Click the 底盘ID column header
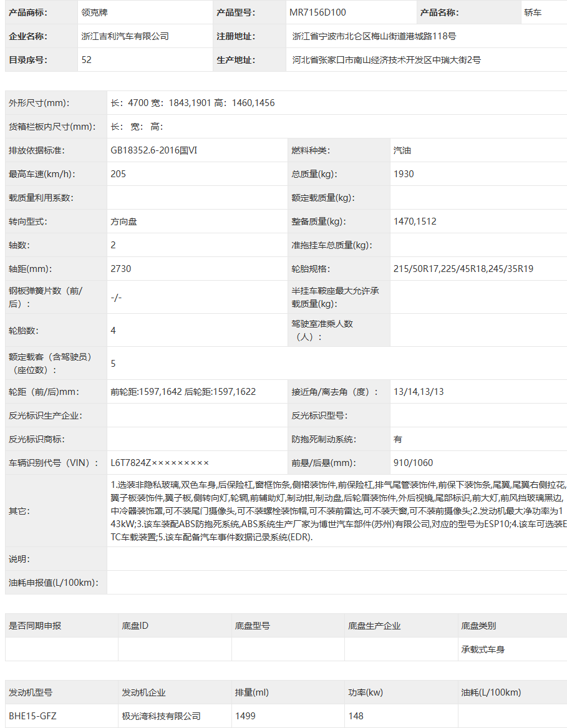Image resolution: width=567 pixels, height=728 pixels. click(x=135, y=626)
